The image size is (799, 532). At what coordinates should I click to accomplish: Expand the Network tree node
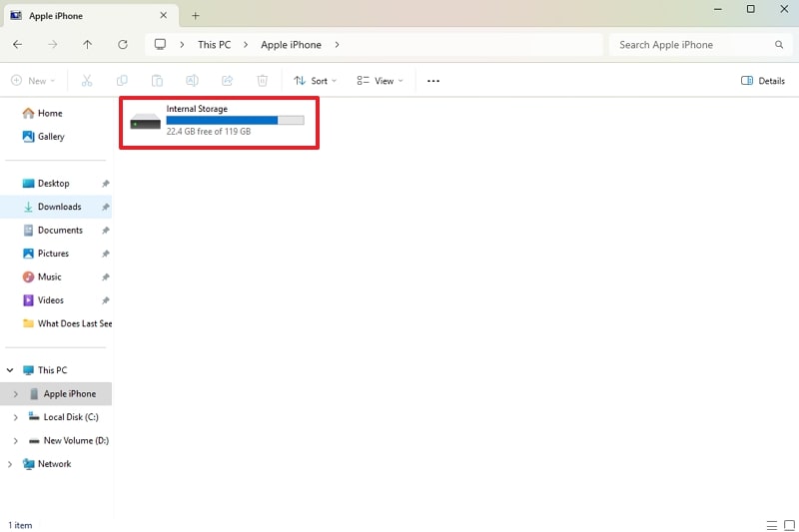[10, 464]
